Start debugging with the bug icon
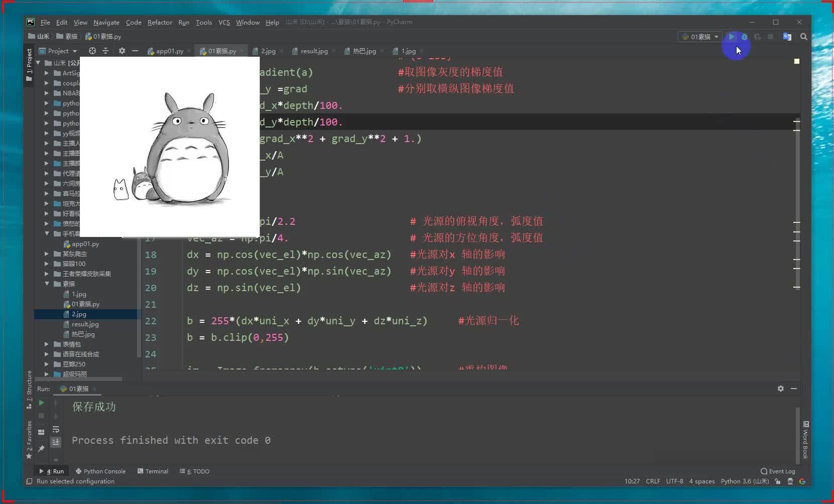The width and height of the screenshot is (834, 504). (744, 37)
